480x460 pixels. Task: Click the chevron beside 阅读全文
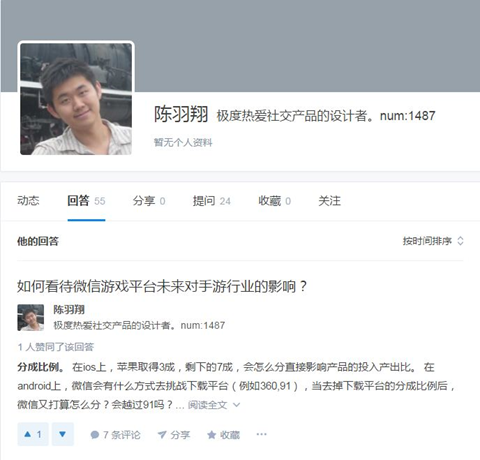[x=236, y=405]
